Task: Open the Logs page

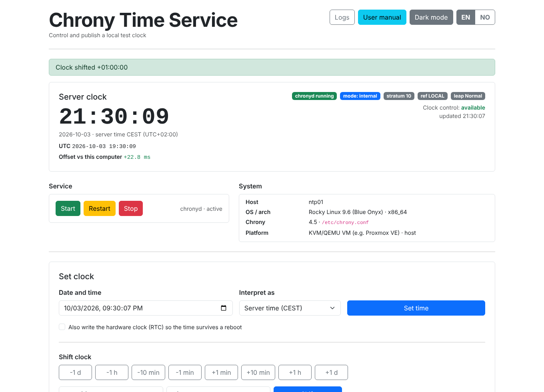Action: click(342, 17)
